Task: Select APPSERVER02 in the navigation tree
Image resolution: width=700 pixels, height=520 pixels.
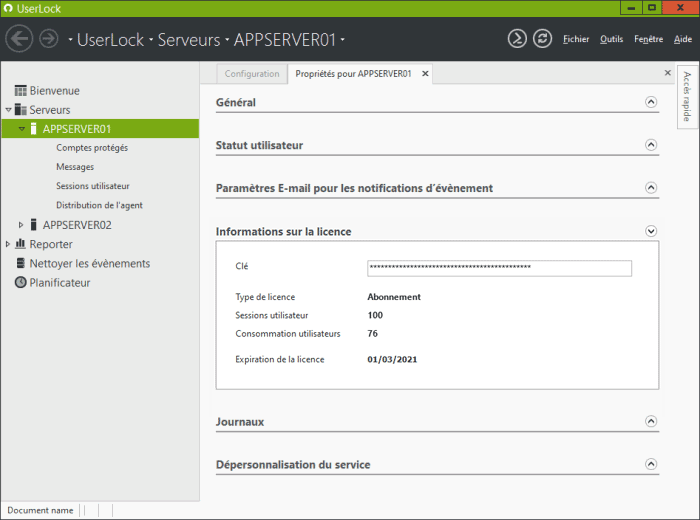Action: pos(77,225)
